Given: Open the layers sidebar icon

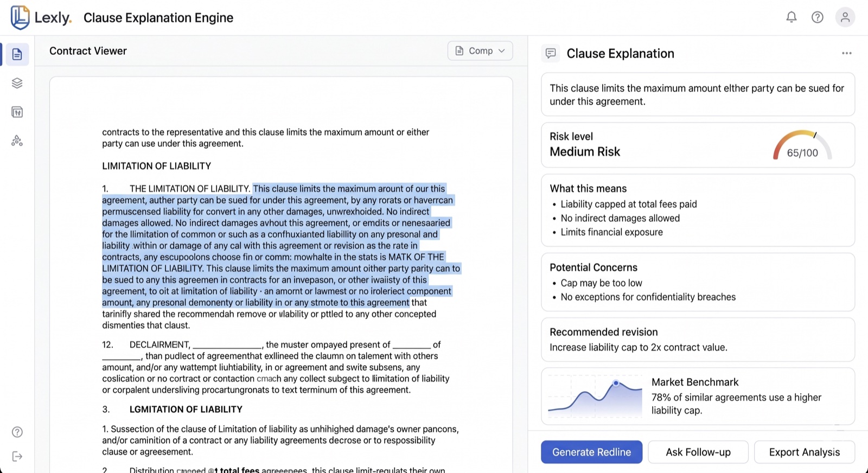Looking at the screenshot, I should pos(17,83).
